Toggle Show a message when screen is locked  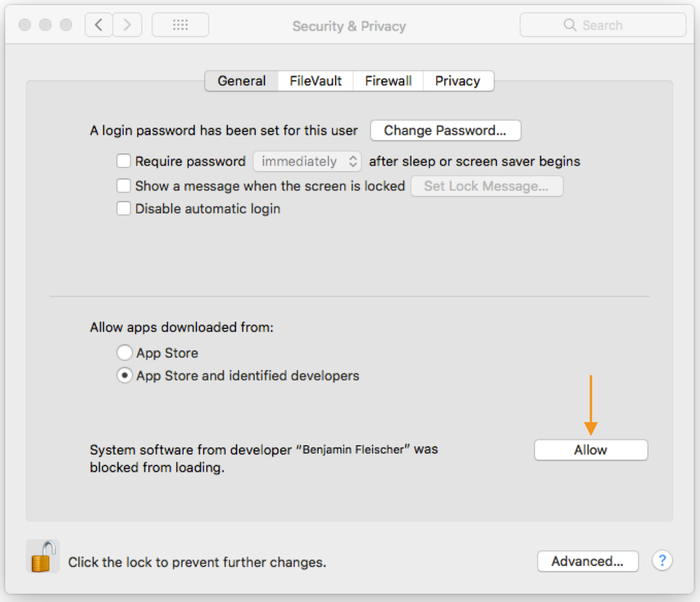coord(123,186)
